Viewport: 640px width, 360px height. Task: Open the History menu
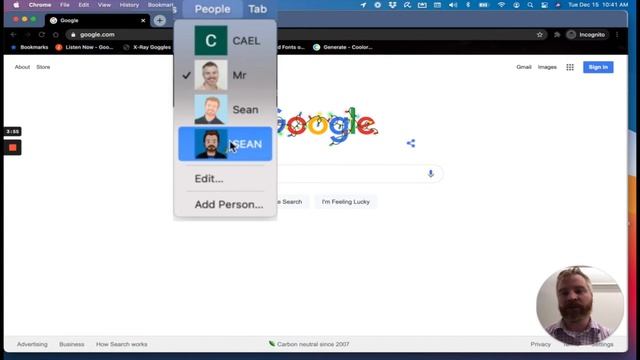pos(129,5)
